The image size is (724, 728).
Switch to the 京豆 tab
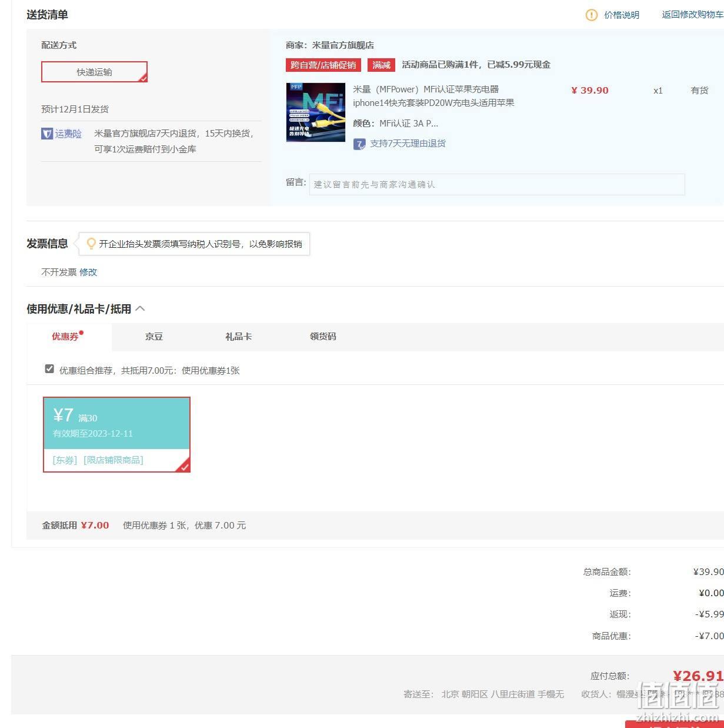154,336
